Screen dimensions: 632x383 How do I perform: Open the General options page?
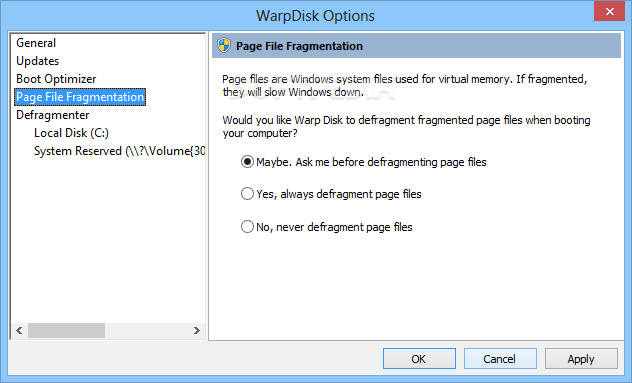36,43
